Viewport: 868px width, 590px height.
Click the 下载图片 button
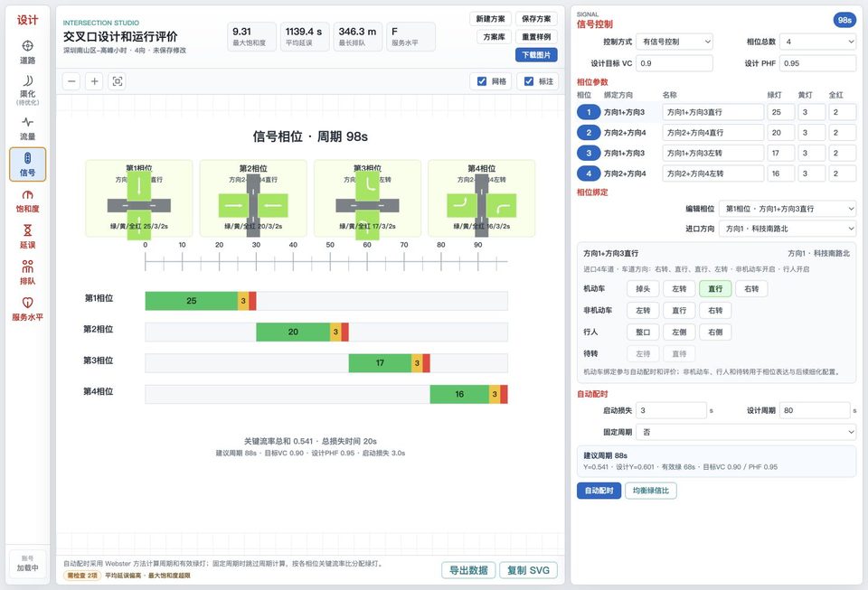(x=536, y=55)
